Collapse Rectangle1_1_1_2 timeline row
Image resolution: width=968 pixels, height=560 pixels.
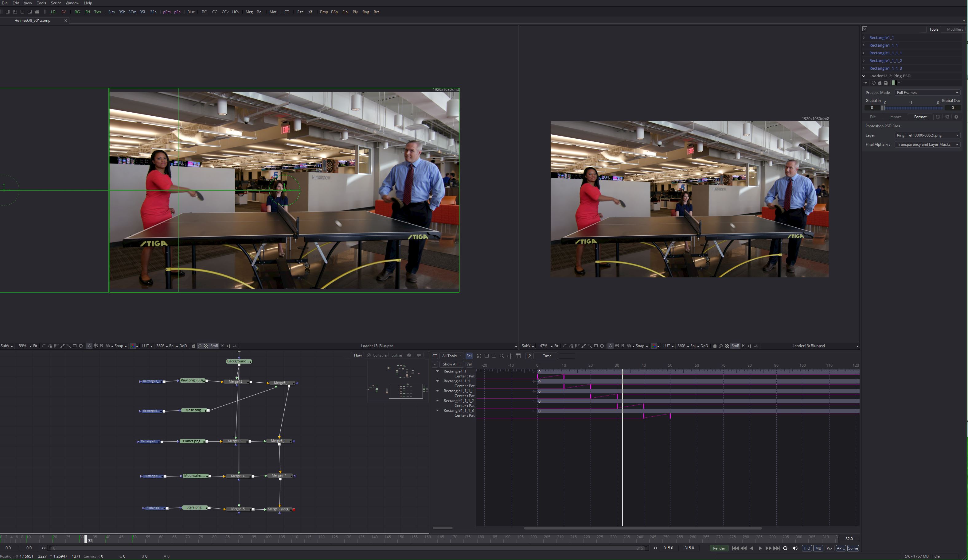pyautogui.click(x=438, y=400)
